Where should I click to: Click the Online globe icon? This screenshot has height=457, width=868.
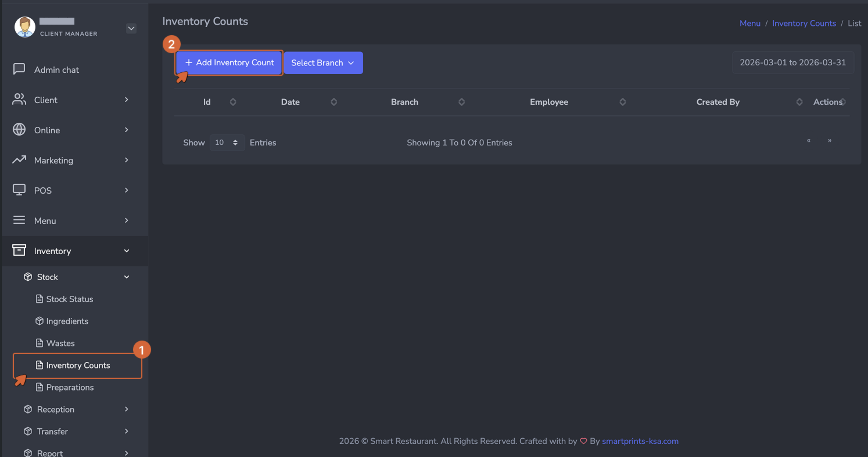(x=19, y=130)
